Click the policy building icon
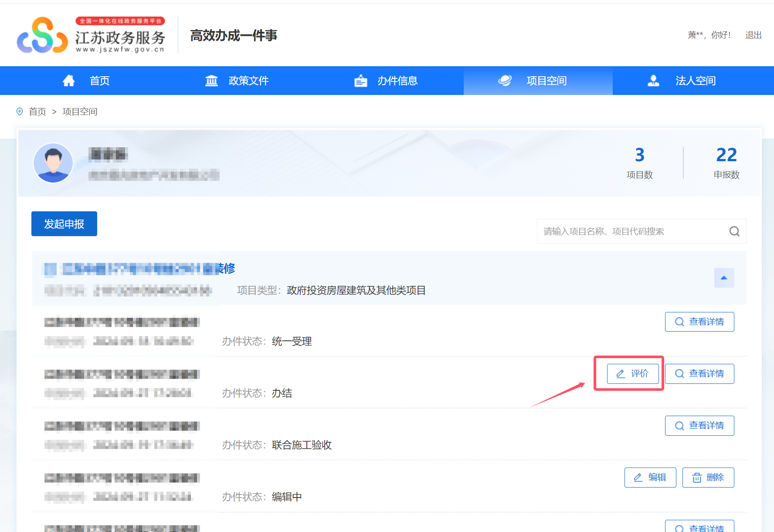 211,81
